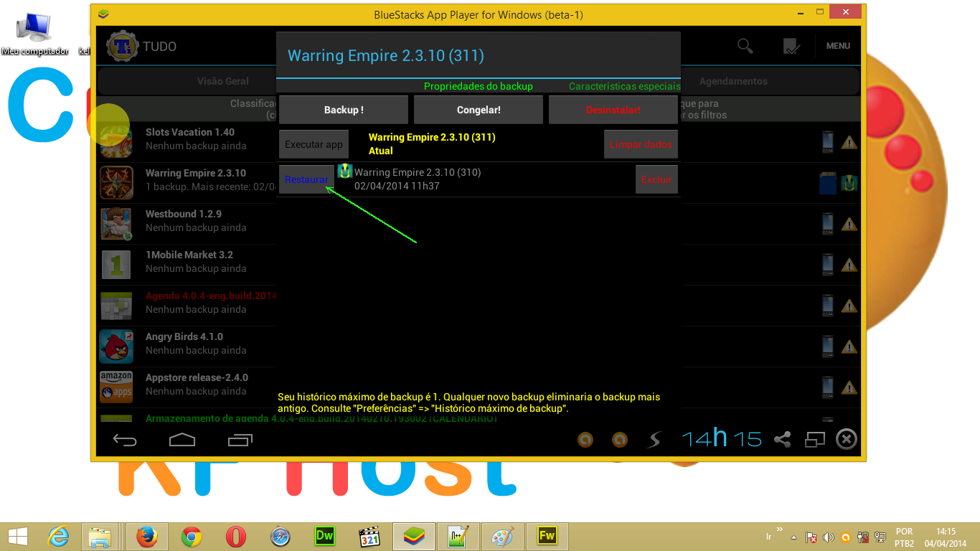Select the Características especiais tab
980x551 pixels.
[x=624, y=86]
